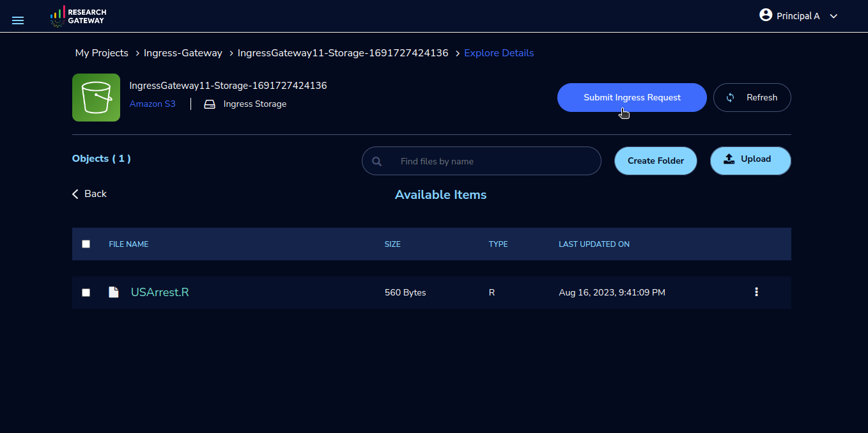Open the Principal A user name
The width and height of the screenshot is (868, 433).
pyautogui.click(x=798, y=16)
